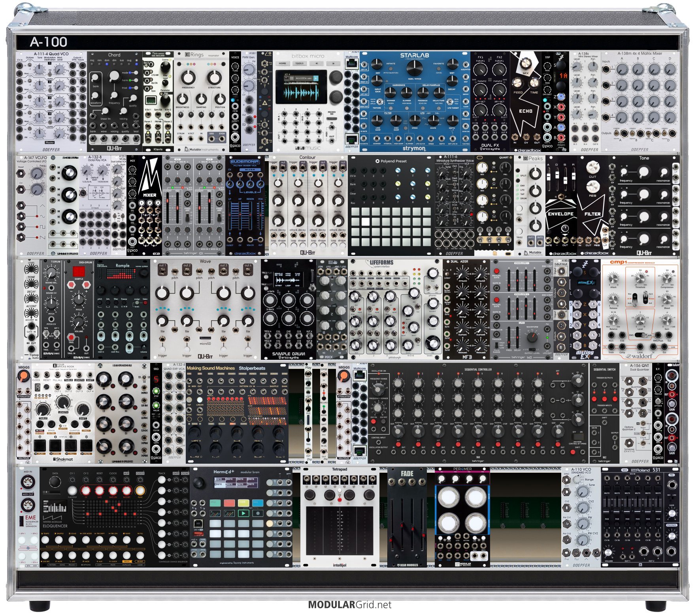Turn the CUT knob on Dreadbox Filter
This screenshot has width=700, height=613.
pyautogui.click(x=592, y=167)
